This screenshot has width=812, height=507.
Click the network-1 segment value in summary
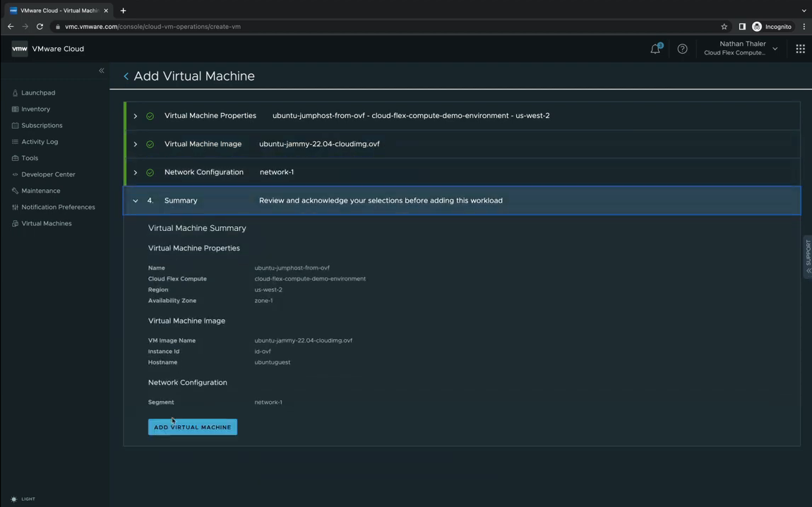[268, 402]
